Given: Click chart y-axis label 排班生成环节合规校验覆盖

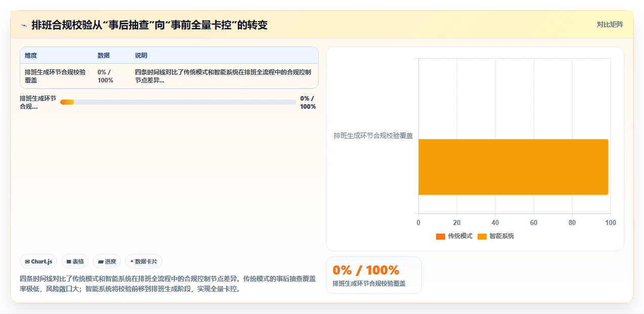Looking at the screenshot, I should tap(373, 136).
